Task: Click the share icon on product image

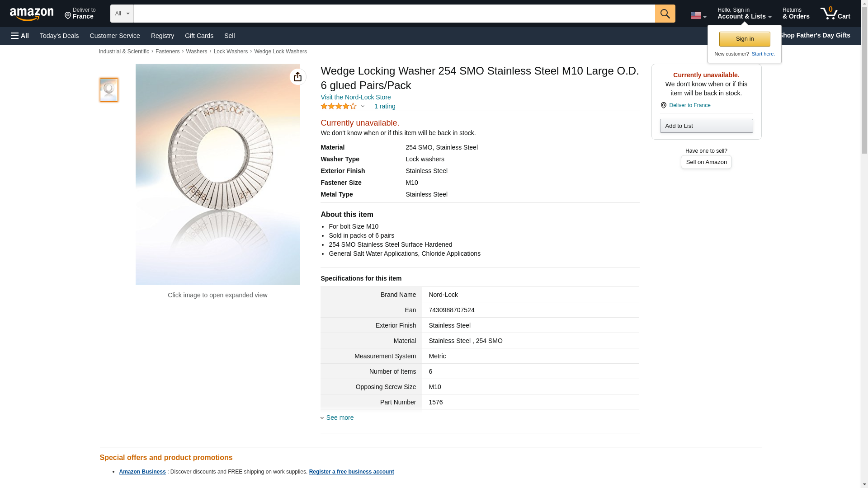Action: pos(297,77)
